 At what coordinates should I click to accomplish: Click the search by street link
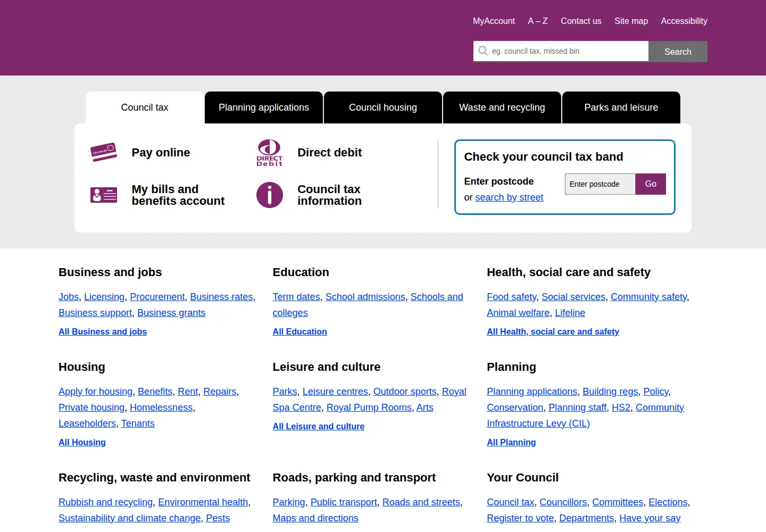(x=509, y=197)
